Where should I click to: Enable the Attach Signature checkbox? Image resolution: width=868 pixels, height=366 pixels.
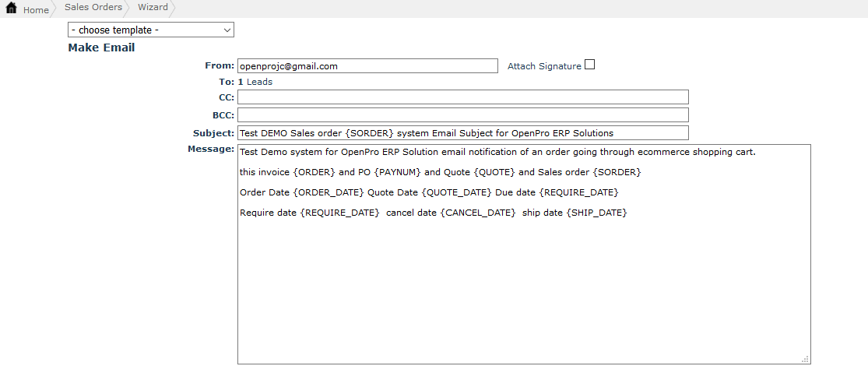(x=589, y=65)
